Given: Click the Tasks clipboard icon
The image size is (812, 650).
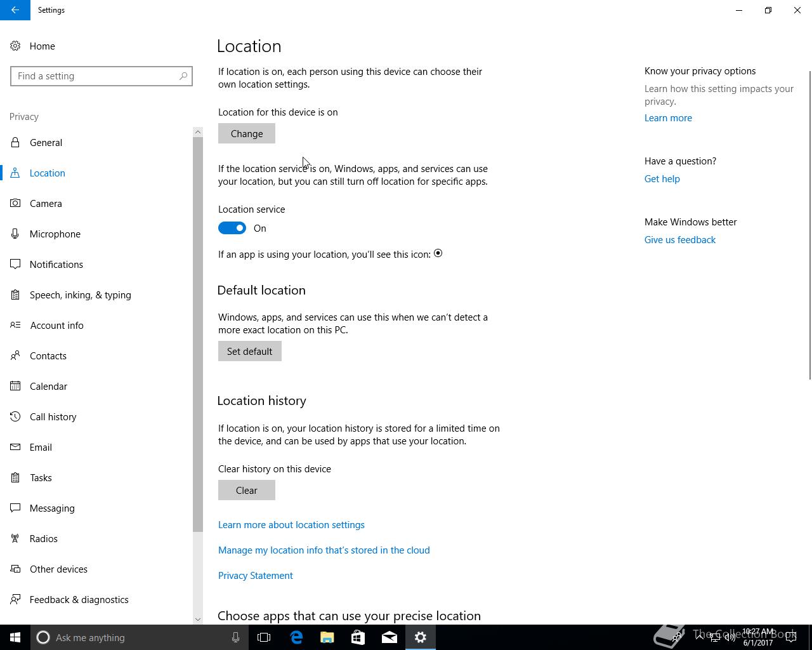Looking at the screenshot, I should coord(15,478).
